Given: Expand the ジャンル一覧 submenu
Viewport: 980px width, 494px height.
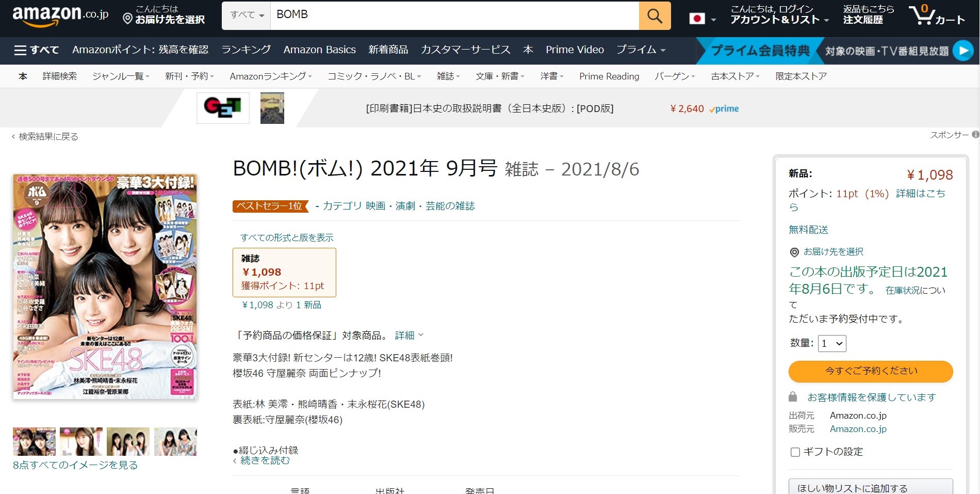Looking at the screenshot, I should pyautogui.click(x=121, y=76).
